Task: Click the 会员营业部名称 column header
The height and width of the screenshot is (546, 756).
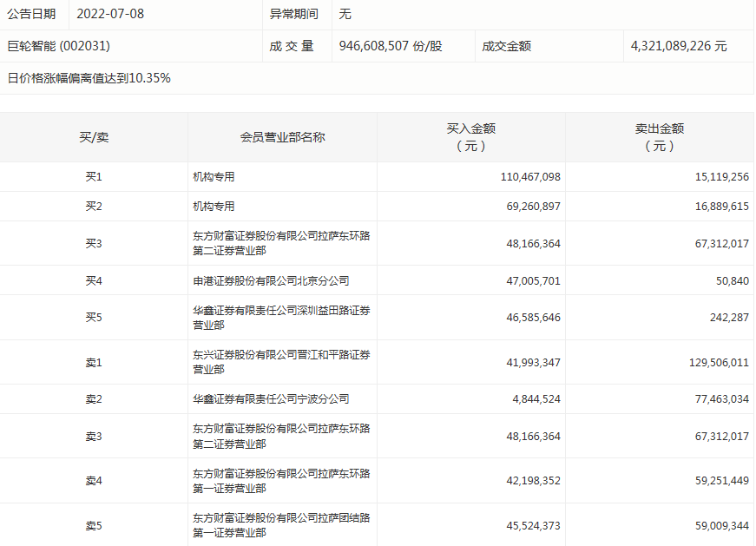Action: (x=282, y=137)
